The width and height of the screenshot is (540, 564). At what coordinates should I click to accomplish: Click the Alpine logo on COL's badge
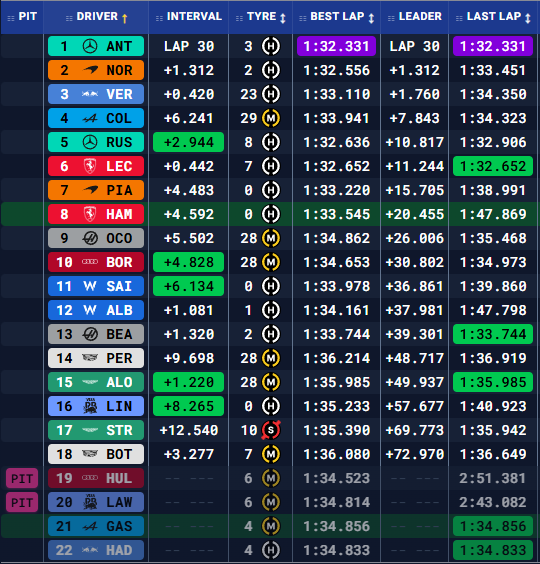90,118
